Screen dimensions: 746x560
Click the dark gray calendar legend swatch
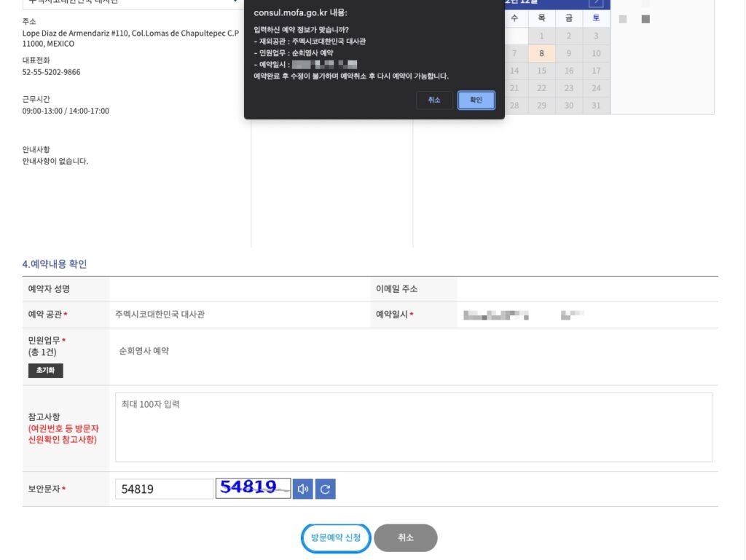[645, 19]
